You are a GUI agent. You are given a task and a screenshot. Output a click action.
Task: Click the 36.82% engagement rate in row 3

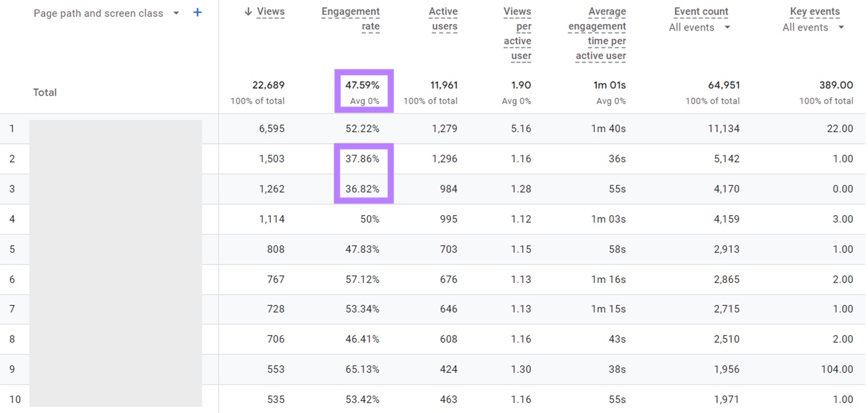click(363, 189)
